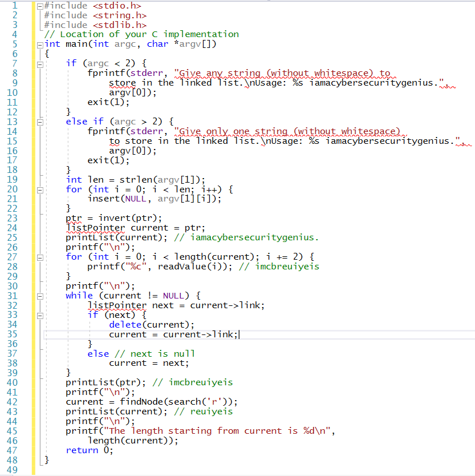Click line number 49 in the gutter
This screenshot has height=476, width=475.
pos(12,470)
